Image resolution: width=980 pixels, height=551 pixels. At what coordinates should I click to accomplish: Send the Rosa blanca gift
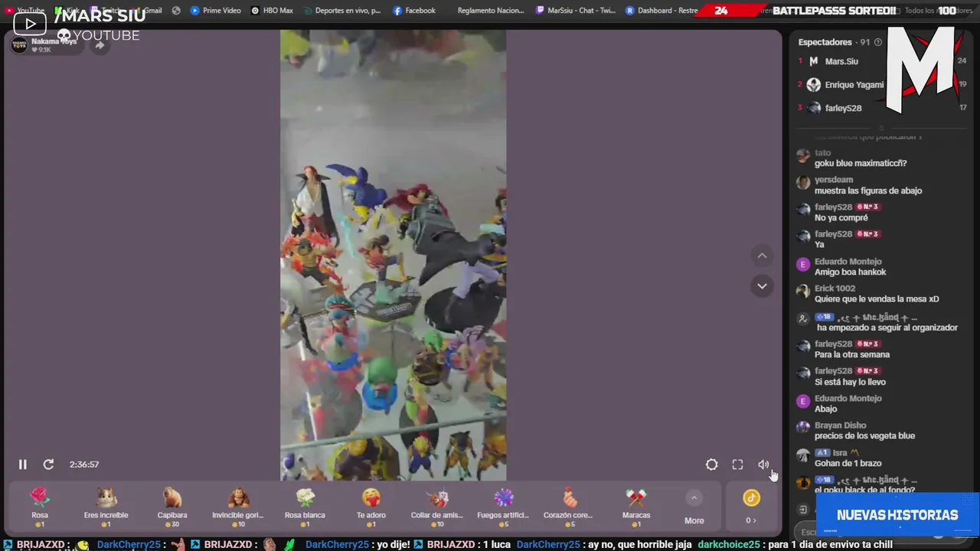coord(305,507)
